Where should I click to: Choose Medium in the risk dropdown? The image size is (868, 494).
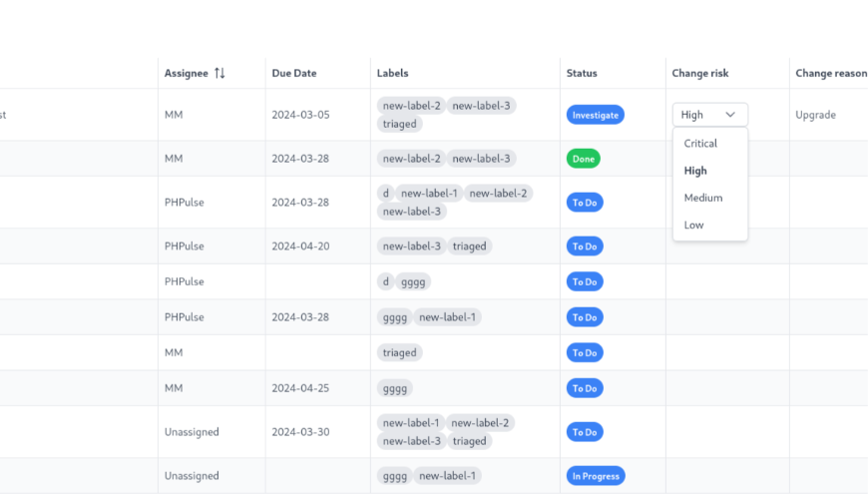[x=702, y=198]
